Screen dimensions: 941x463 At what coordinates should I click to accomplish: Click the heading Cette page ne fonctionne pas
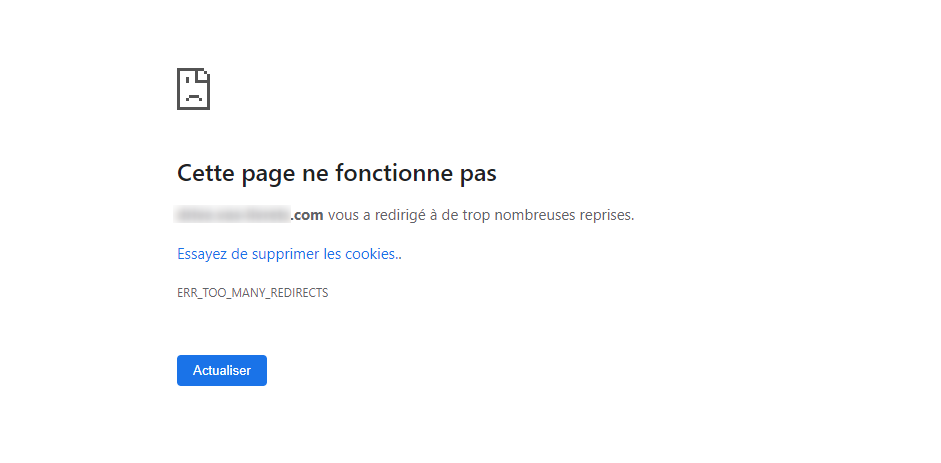[x=336, y=173]
